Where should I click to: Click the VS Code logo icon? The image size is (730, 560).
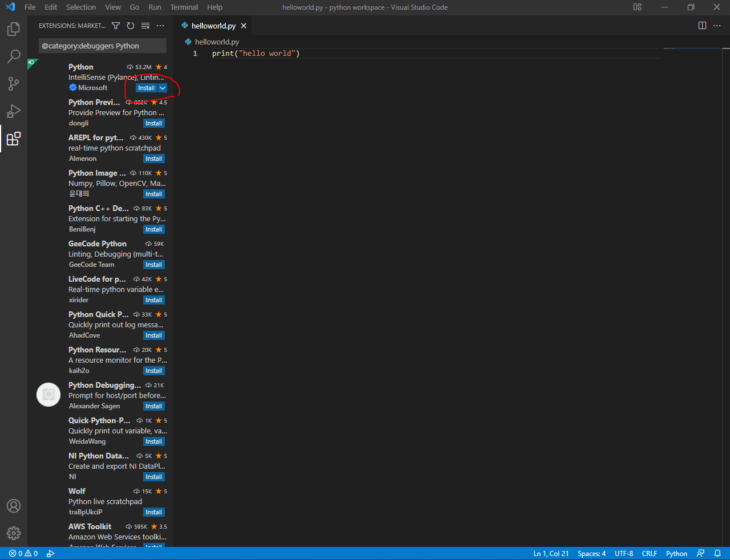(x=10, y=7)
